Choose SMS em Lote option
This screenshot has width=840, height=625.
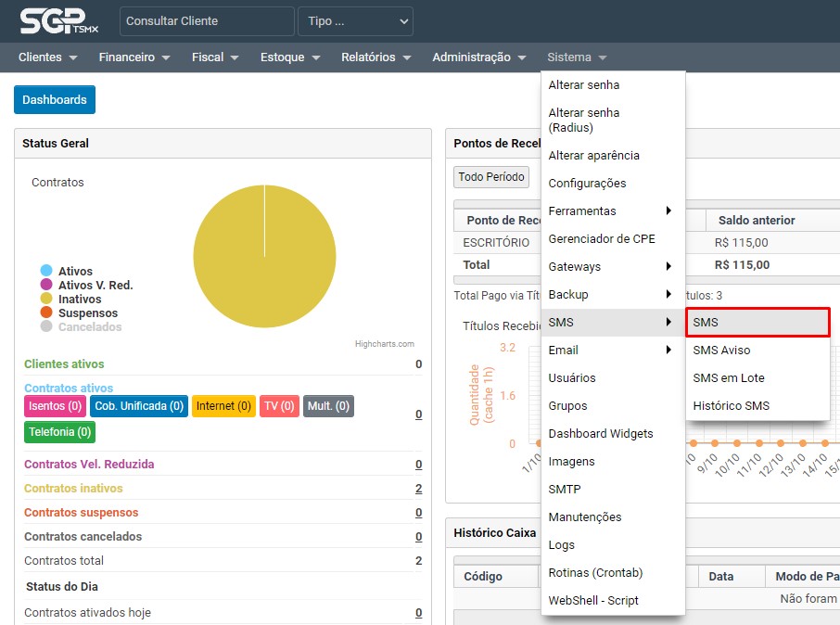click(728, 378)
